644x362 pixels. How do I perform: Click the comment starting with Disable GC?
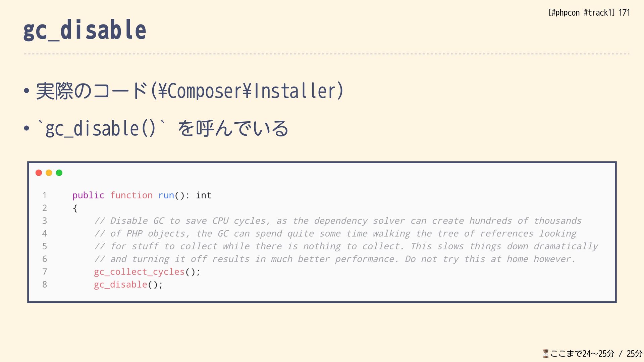(x=338, y=221)
